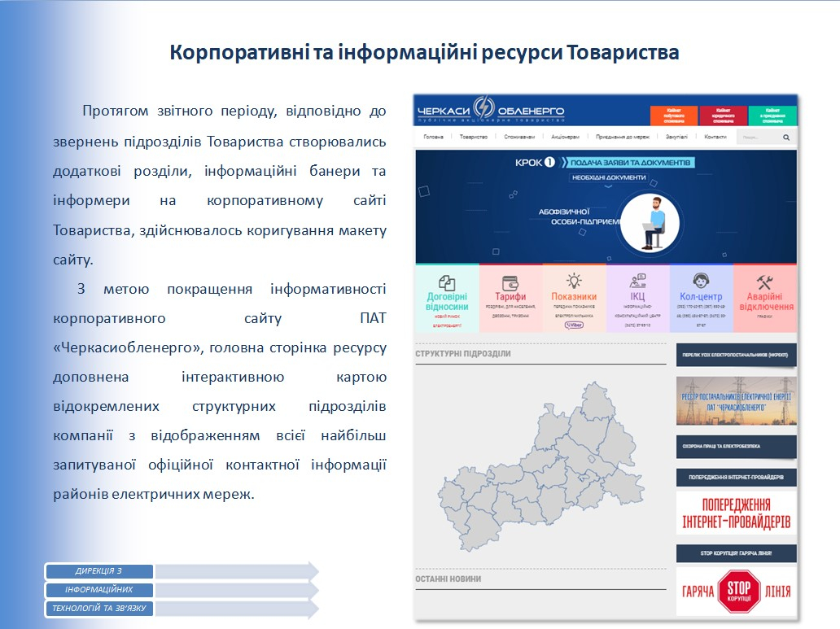Open the Товариство menu item
840x629 pixels.
pyautogui.click(x=474, y=138)
